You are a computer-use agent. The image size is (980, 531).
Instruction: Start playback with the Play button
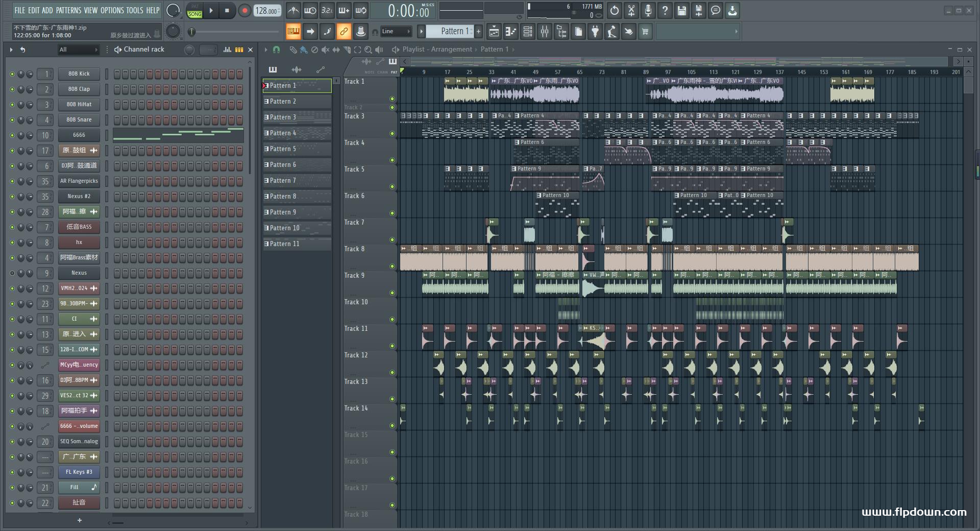coord(211,10)
